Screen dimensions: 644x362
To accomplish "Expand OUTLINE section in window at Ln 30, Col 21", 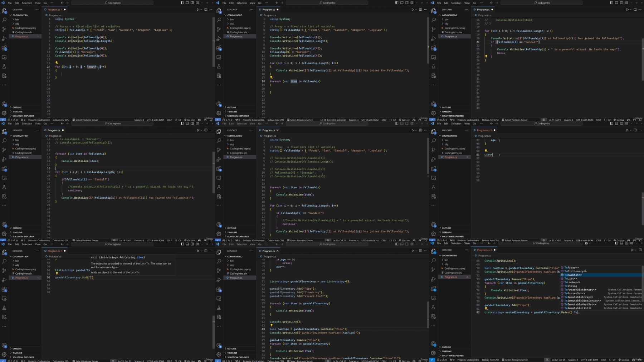I will tap(232, 228).
